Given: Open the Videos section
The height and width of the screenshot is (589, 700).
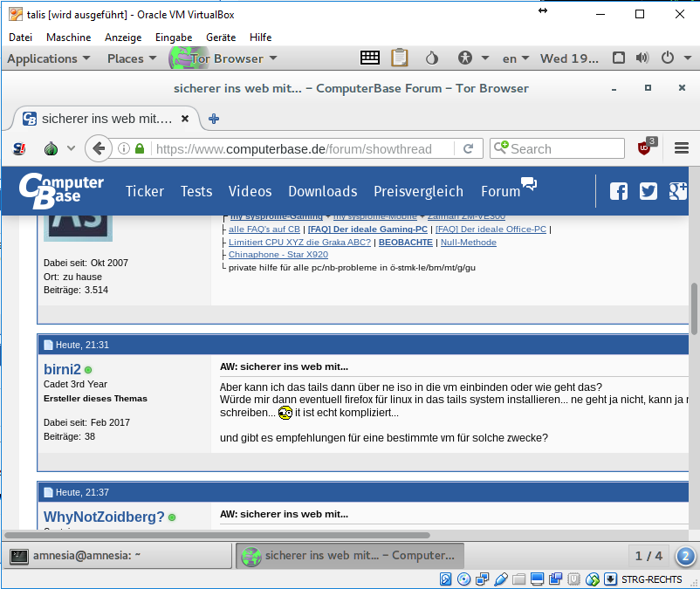Looking at the screenshot, I should click(x=250, y=191).
